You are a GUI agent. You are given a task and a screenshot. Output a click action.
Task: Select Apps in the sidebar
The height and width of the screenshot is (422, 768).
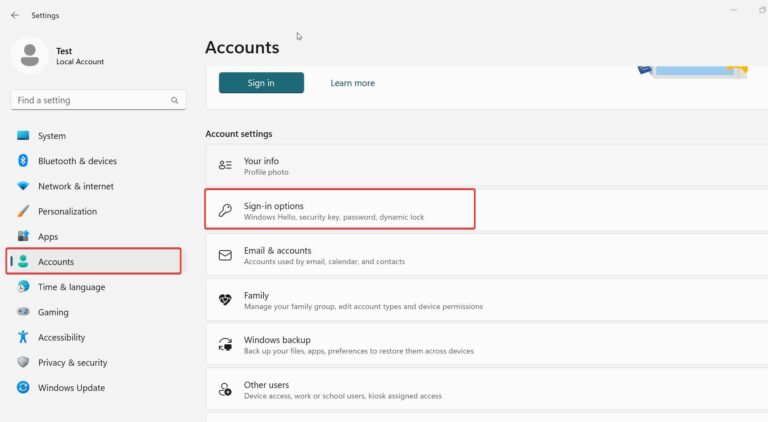47,237
